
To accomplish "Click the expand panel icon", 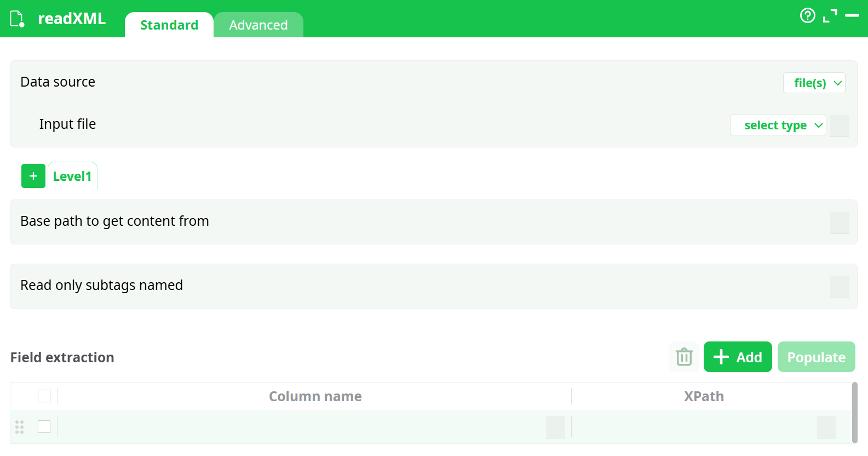I will click(x=830, y=15).
